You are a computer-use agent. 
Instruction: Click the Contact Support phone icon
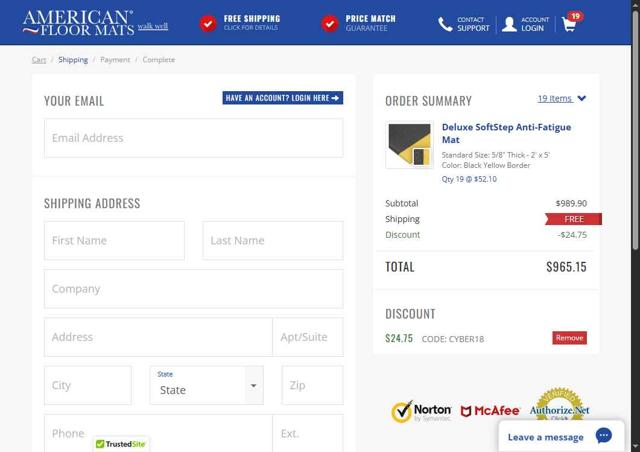click(x=445, y=24)
